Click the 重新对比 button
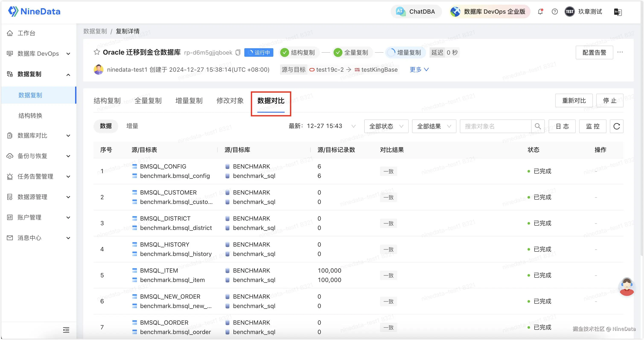 (574, 100)
